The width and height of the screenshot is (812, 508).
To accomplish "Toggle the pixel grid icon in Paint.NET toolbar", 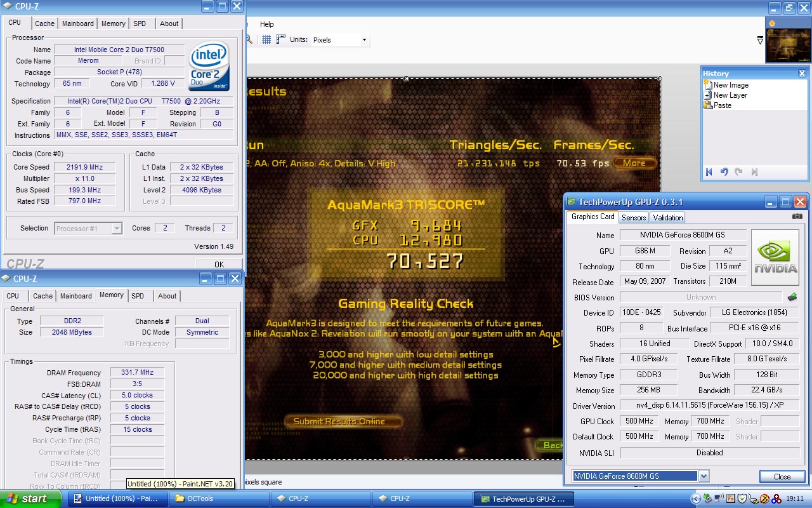I will click(266, 39).
